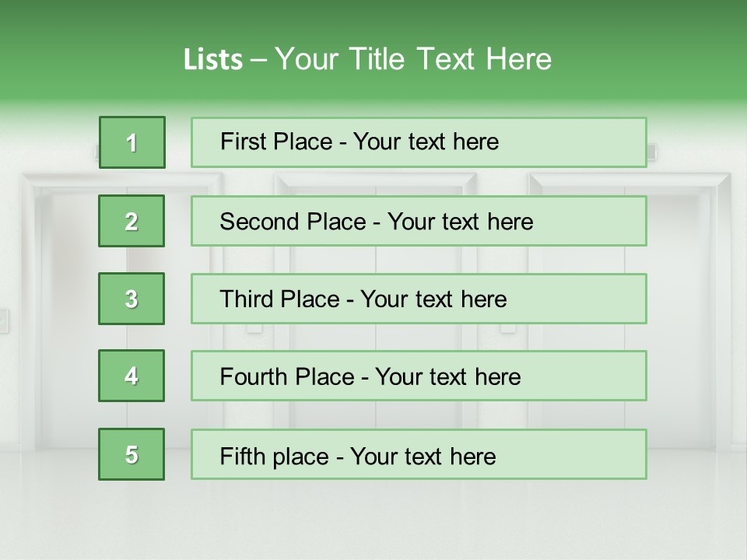Image resolution: width=747 pixels, height=560 pixels.
Task: Click the number 1 green box
Action: (132, 142)
